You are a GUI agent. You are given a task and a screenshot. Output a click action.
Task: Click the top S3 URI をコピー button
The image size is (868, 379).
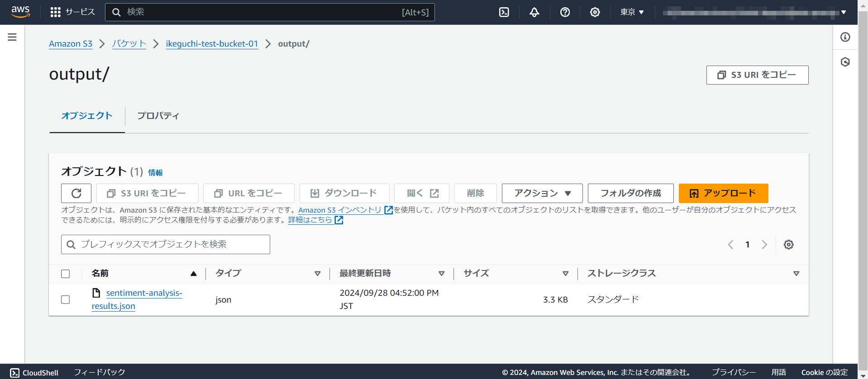coord(757,75)
